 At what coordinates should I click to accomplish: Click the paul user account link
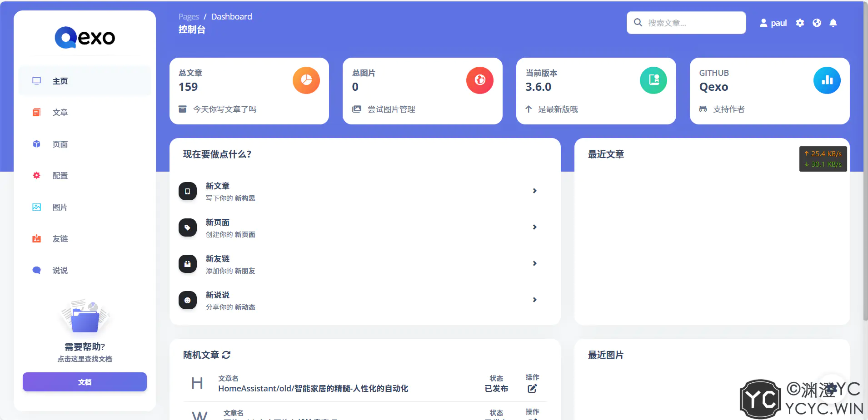pos(773,23)
